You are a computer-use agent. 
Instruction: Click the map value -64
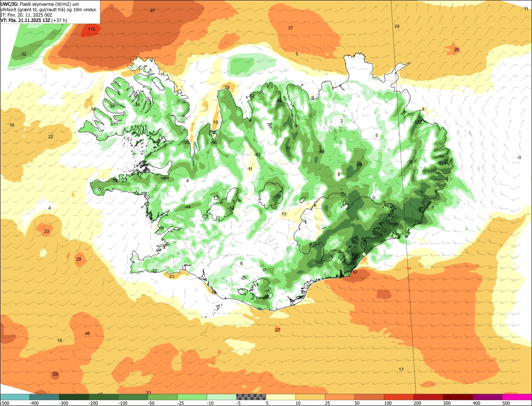tap(166, 178)
